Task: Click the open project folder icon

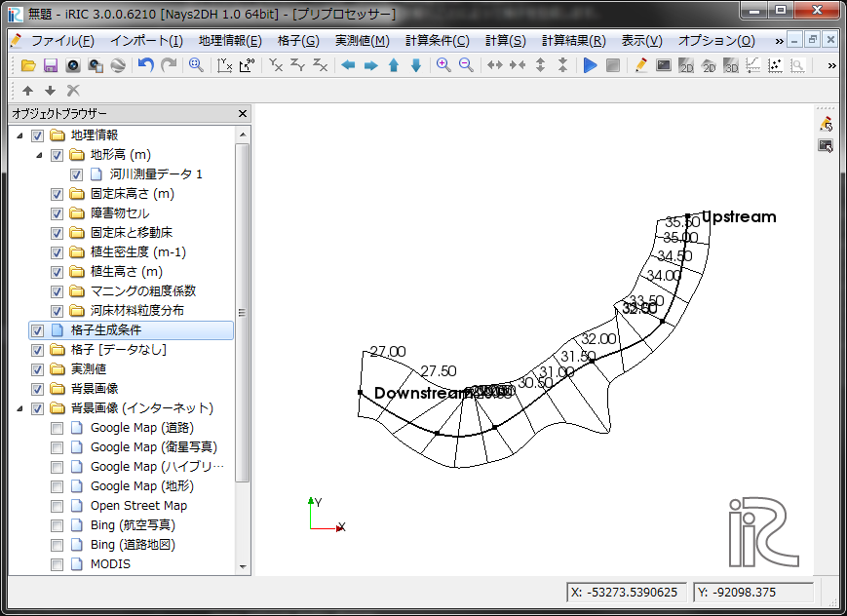Action: tap(28, 66)
